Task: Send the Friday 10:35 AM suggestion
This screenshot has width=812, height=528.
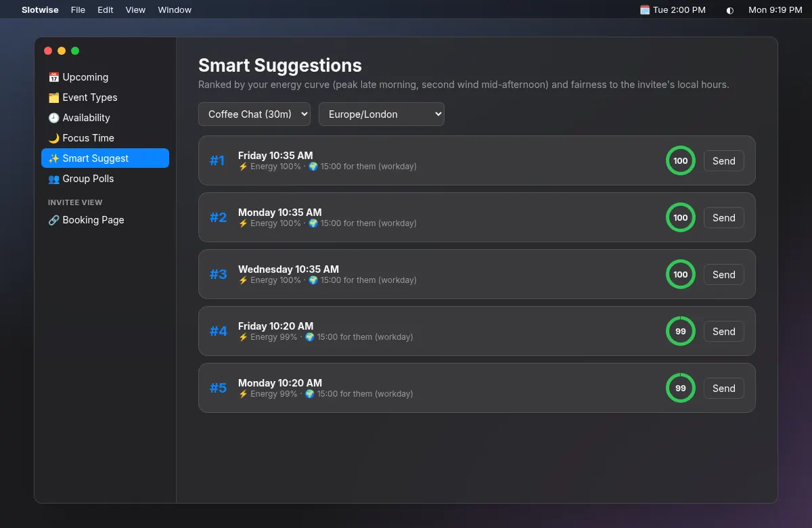Action: [x=724, y=161]
